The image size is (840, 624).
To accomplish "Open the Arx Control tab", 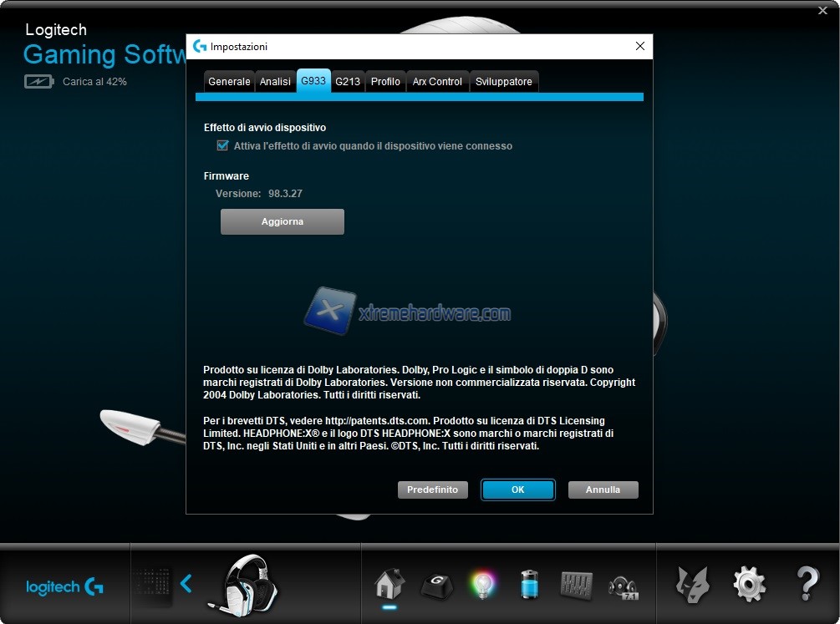I will 437,82.
